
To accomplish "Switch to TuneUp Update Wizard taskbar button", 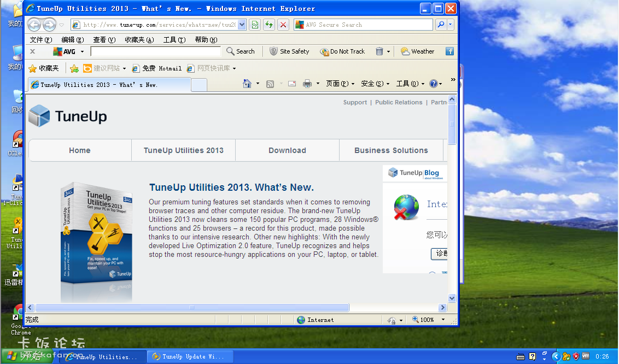I will (x=190, y=356).
